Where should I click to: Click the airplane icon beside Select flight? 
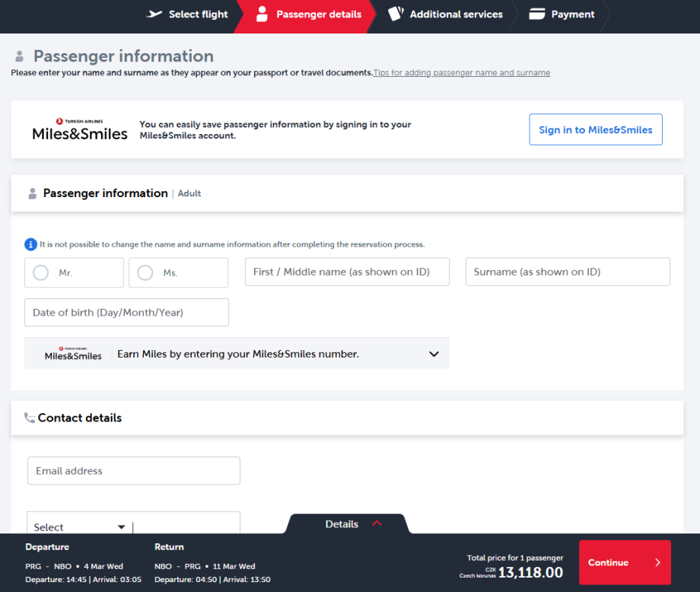point(154,14)
